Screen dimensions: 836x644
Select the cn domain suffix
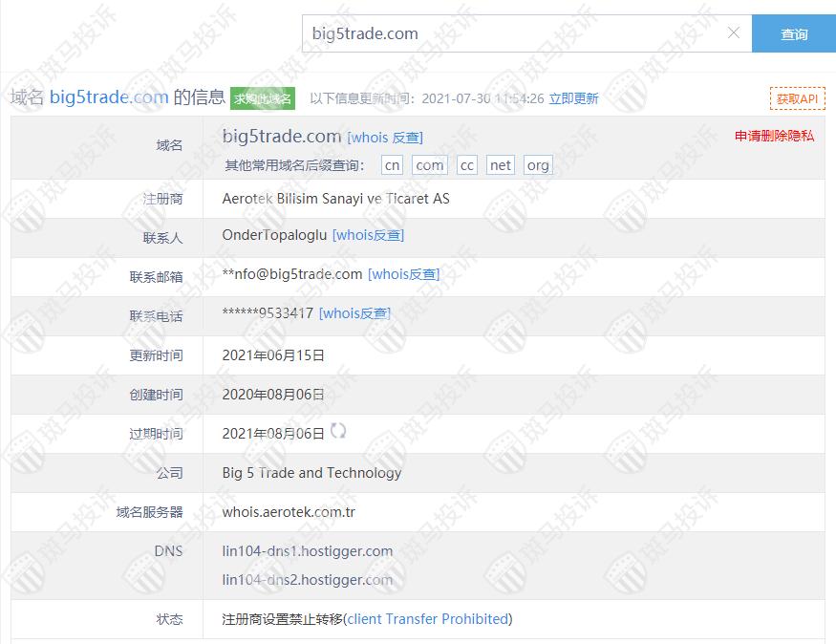(392, 164)
